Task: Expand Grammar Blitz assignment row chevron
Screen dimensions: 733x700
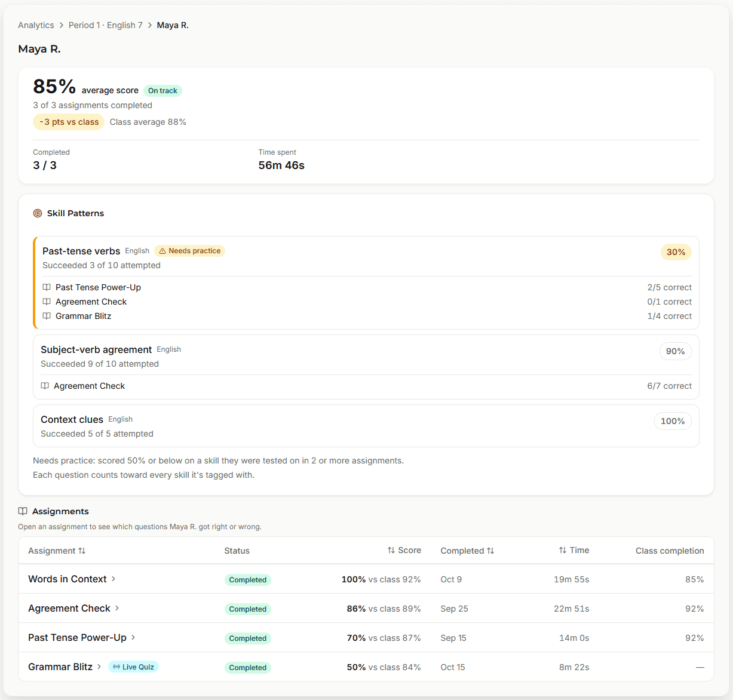Action: click(99, 667)
